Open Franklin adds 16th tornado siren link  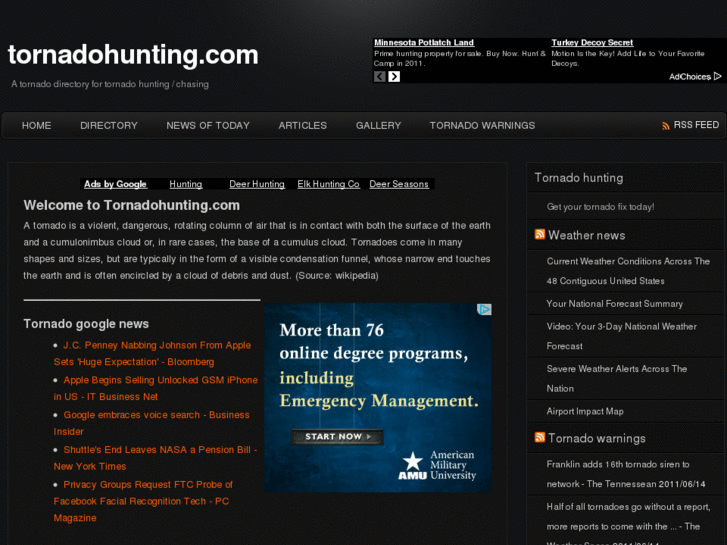626,474
